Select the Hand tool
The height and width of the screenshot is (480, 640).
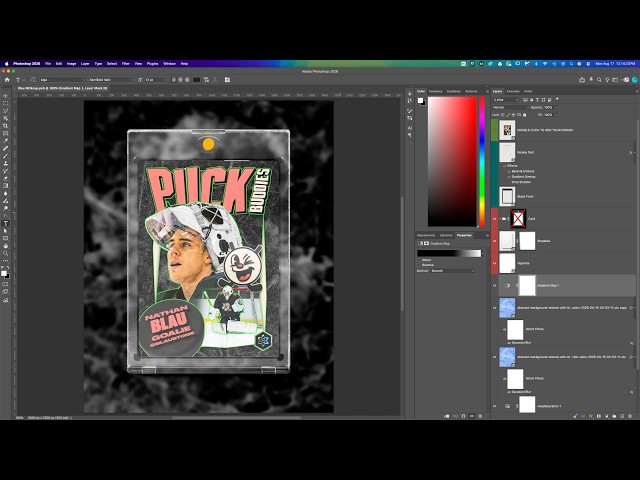coord(5,246)
